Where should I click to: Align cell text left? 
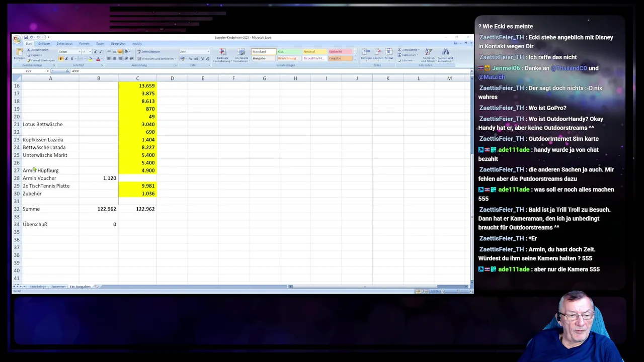pyautogui.click(x=109, y=59)
